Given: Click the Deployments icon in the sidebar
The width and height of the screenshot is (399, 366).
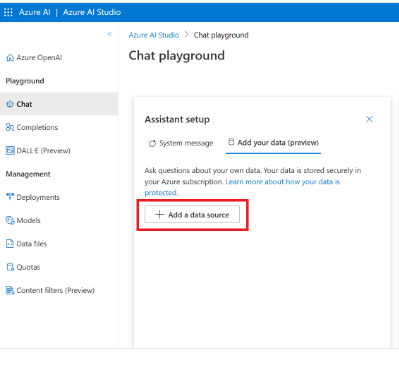Looking at the screenshot, I should pos(10,197).
